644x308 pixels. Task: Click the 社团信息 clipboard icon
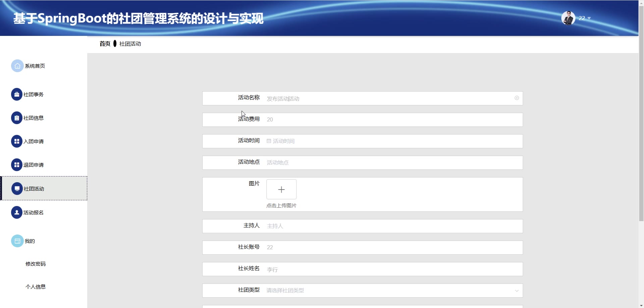17,118
